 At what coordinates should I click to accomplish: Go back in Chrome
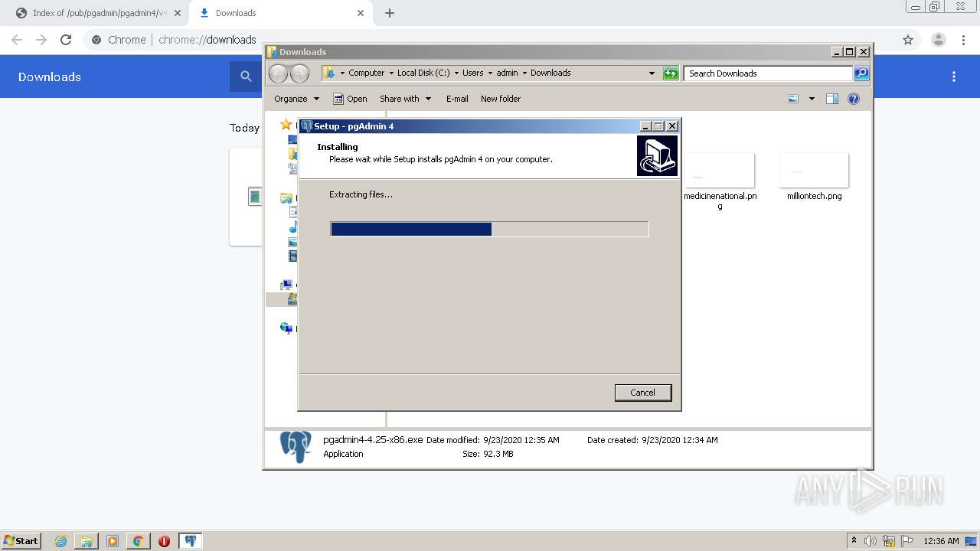[17, 40]
